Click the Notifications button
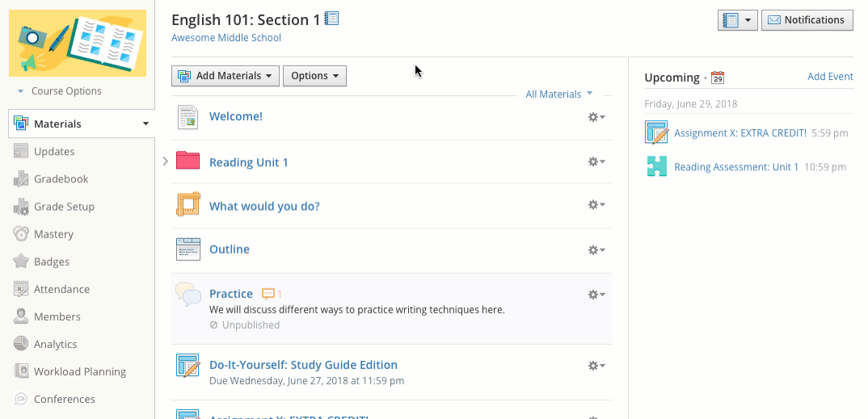The width and height of the screenshot is (868, 419). pos(807,20)
